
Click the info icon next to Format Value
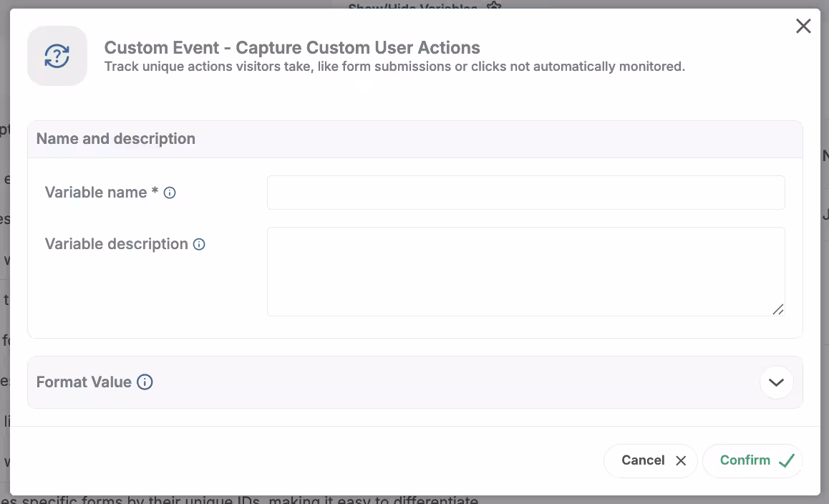coord(145,382)
